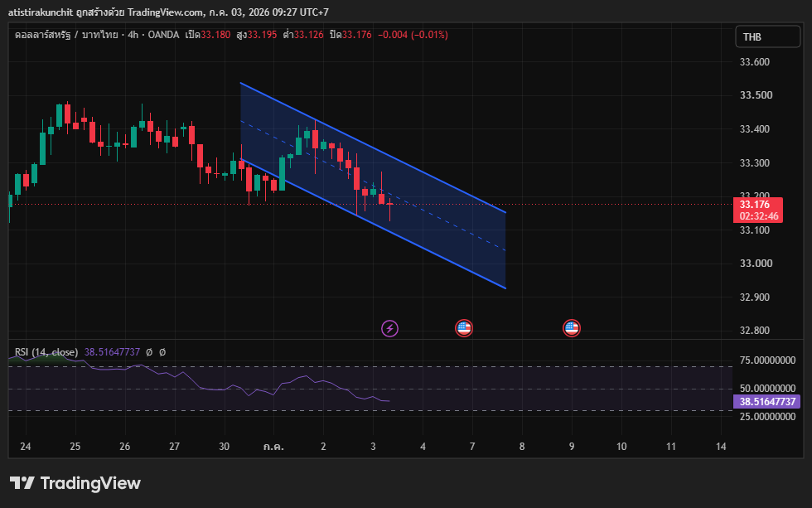Click date label 25 on time axis

(x=75, y=447)
